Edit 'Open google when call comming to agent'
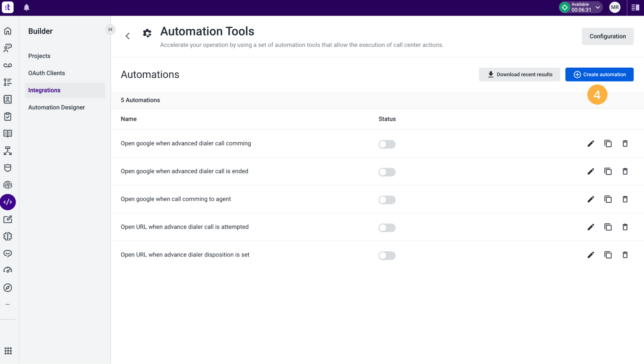644x364 pixels. pyautogui.click(x=591, y=199)
